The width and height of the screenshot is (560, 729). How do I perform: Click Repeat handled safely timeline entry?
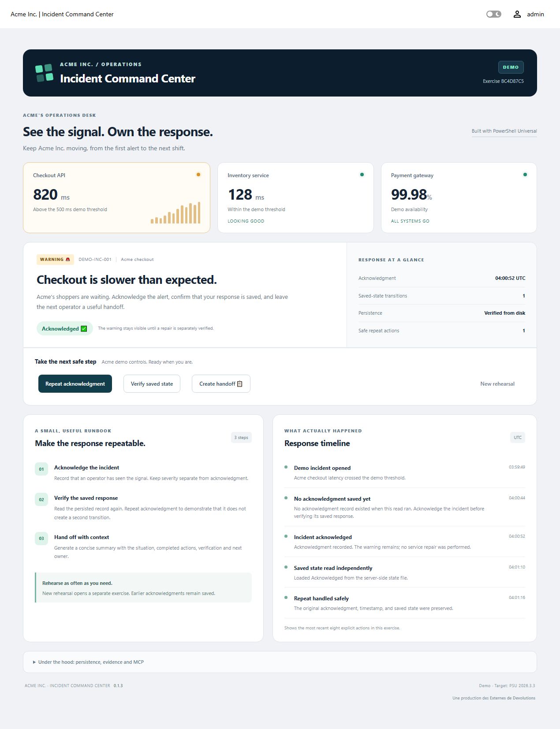tap(405, 603)
